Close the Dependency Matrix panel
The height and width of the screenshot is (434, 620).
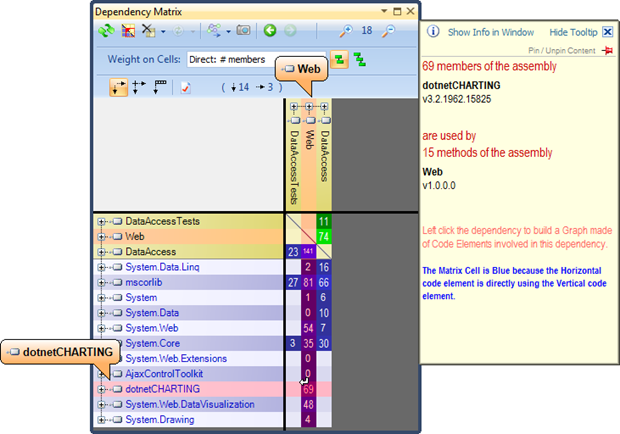coord(411,11)
